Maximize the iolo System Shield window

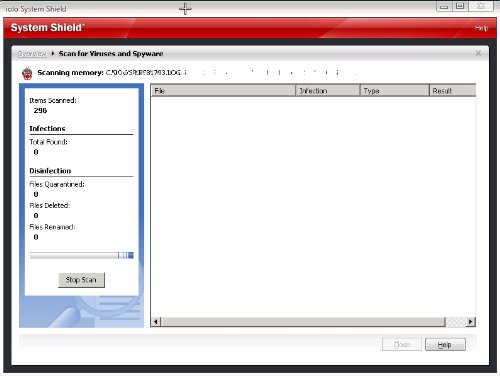coord(460,6)
